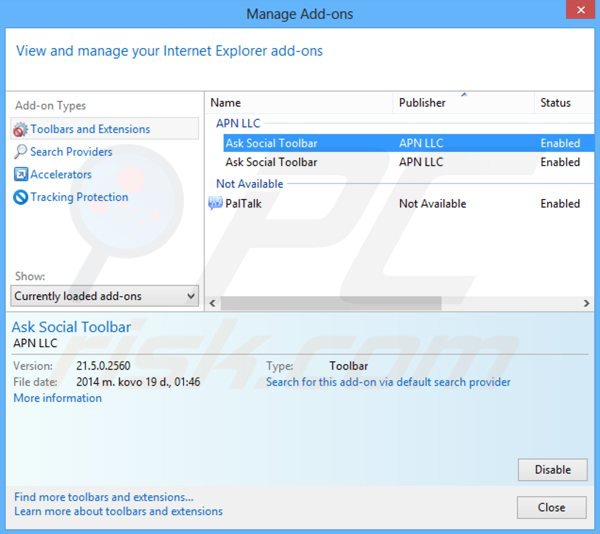Viewport: 600px width, 534px height.
Task: Click the Disable button
Action: pos(553,469)
